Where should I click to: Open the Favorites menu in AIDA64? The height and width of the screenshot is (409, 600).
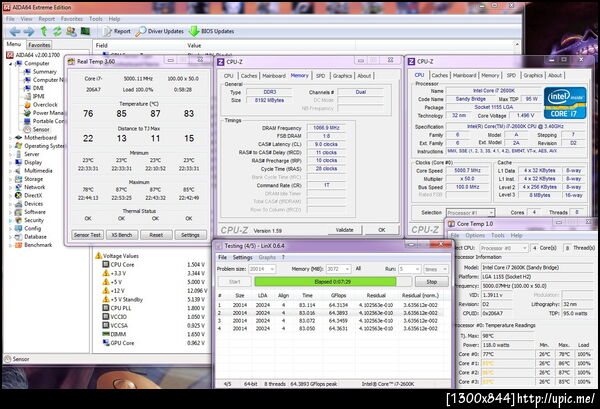pyautogui.click(x=72, y=19)
